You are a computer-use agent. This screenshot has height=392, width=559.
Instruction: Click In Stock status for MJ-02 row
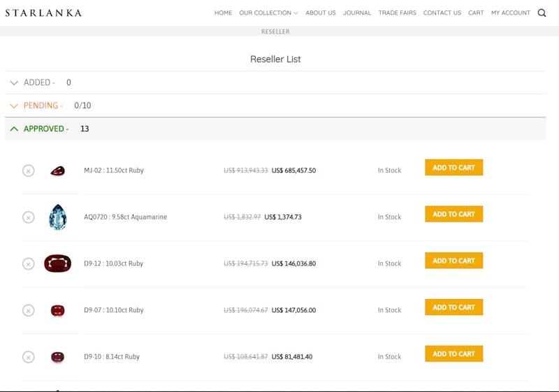click(x=390, y=170)
